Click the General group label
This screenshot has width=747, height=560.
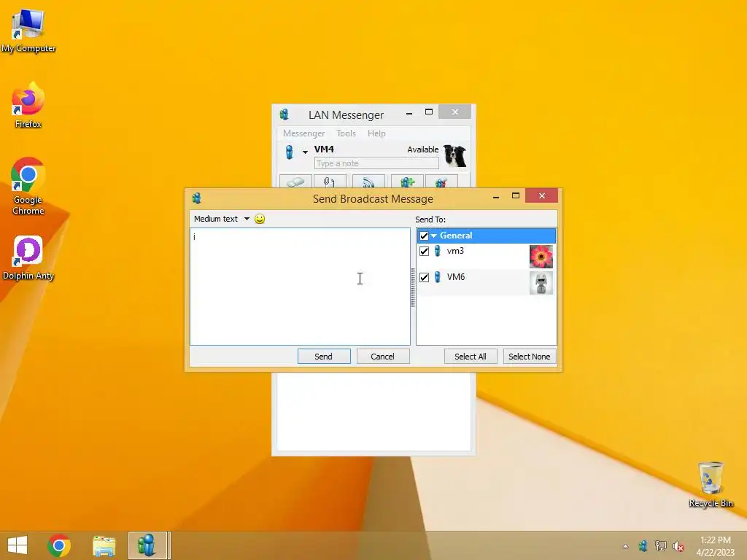pyautogui.click(x=456, y=236)
